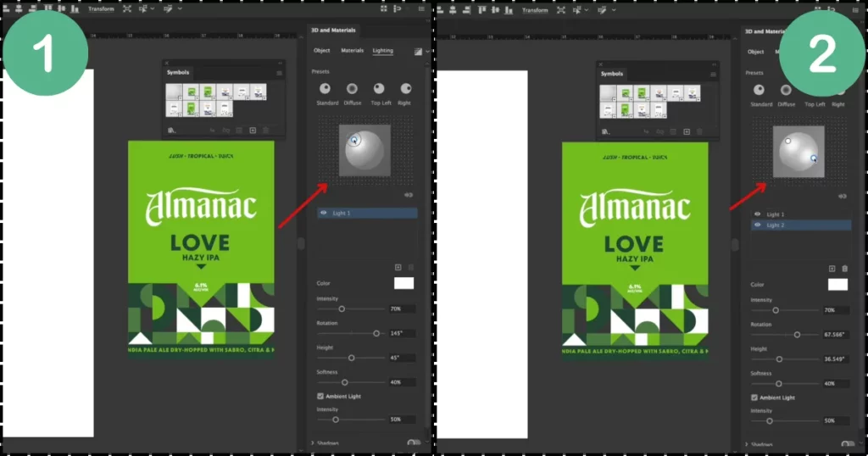Delete the selected light with trash icon in screenshot 2
The height and width of the screenshot is (456, 868).
[x=845, y=269]
